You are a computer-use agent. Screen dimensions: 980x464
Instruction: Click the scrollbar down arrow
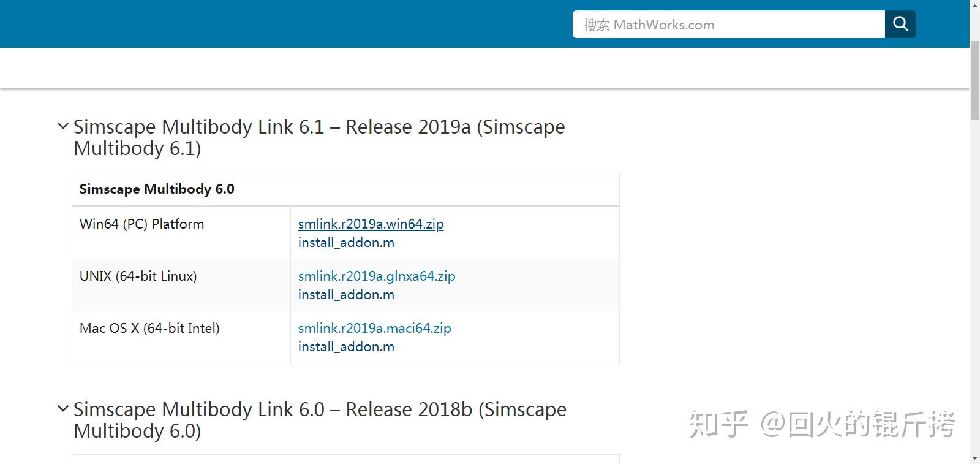coord(974,458)
